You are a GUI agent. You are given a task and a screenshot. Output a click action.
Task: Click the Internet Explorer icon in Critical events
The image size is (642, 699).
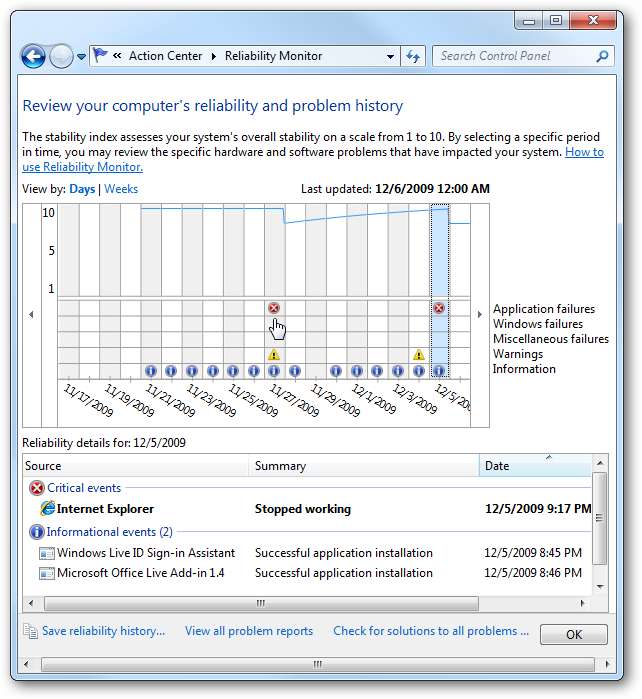click(47, 509)
